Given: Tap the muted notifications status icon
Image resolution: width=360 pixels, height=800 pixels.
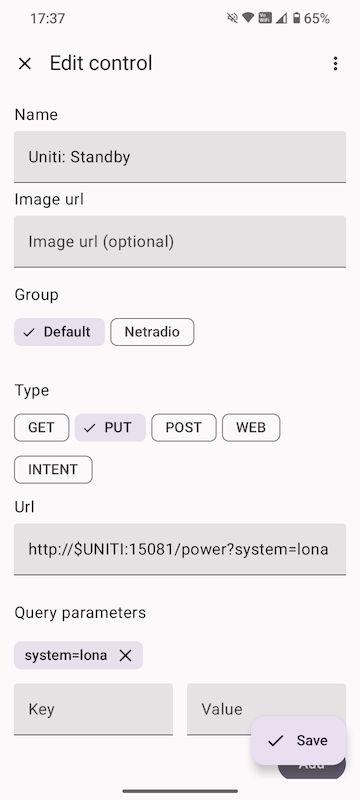Looking at the screenshot, I should (232, 18).
